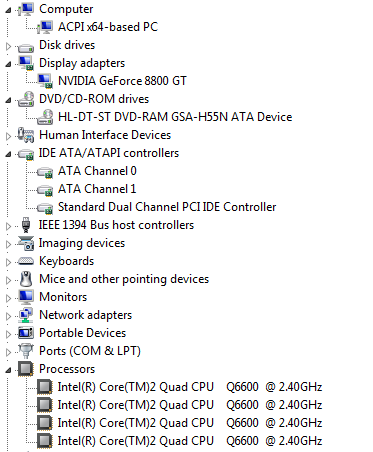Expand the Network adapters node
373x452 pixels.
[x=9, y=316]
